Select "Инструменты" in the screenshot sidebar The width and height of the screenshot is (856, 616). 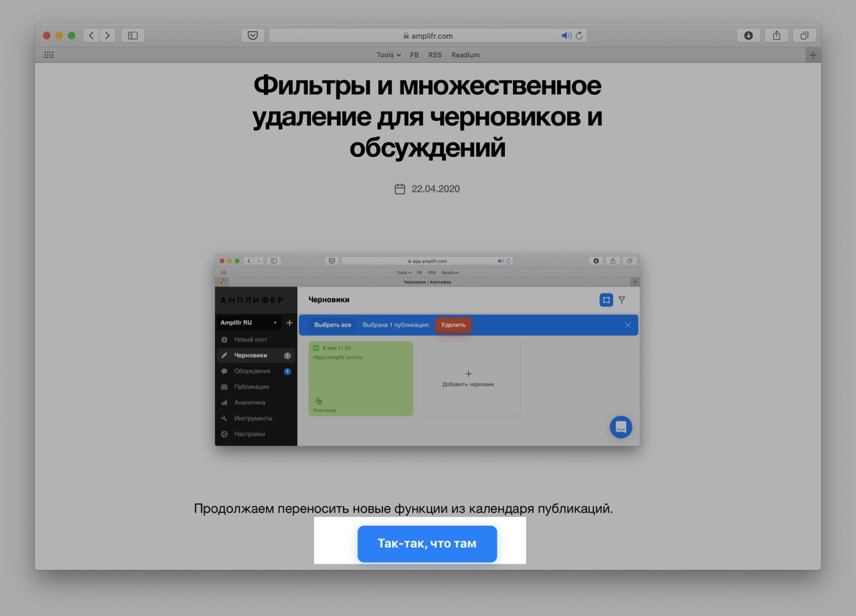click(255, 418)
